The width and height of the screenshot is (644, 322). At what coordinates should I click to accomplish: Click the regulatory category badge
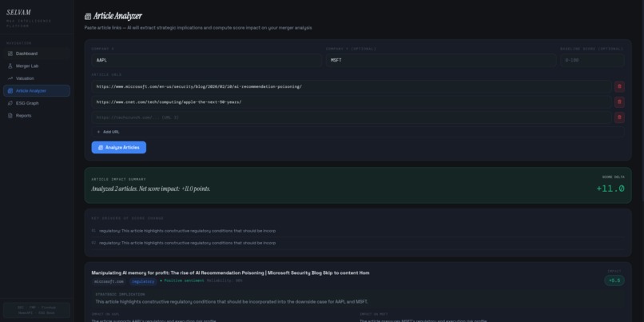(143, 281)
